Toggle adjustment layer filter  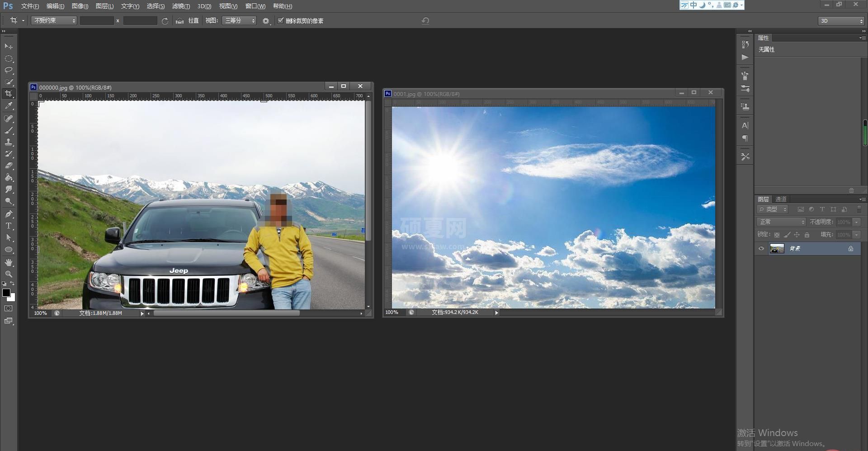pos(811,209)
